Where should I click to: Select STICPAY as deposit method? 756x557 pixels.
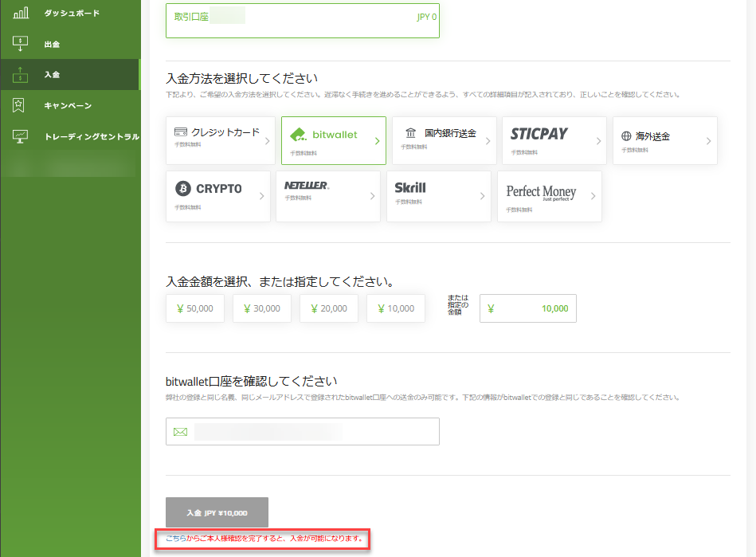click(554, 140)
